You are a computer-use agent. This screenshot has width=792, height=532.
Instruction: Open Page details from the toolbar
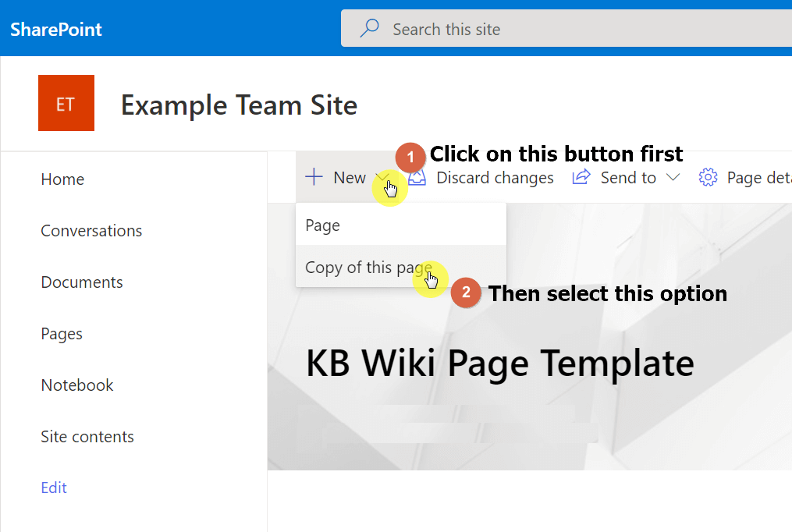coord(759,178)
